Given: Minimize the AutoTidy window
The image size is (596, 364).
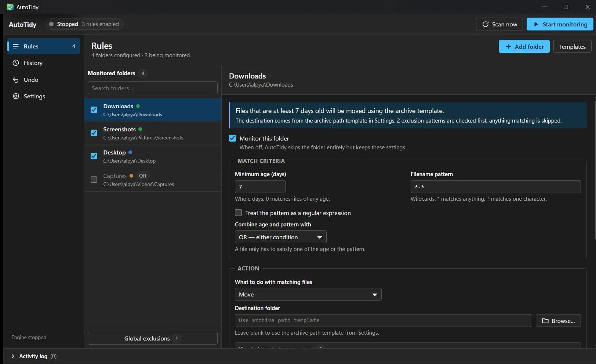Looking at the screenshot, I should click(x=545, y=7).
